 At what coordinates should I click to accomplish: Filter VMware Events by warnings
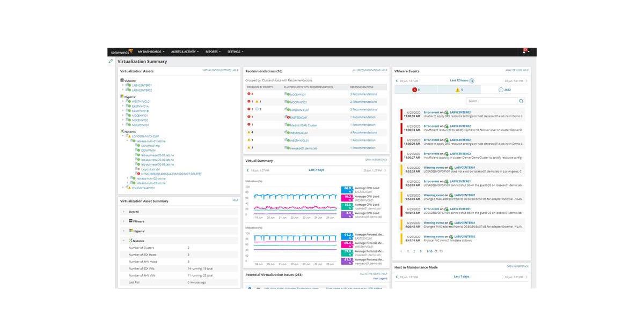(x=459, y=89)
